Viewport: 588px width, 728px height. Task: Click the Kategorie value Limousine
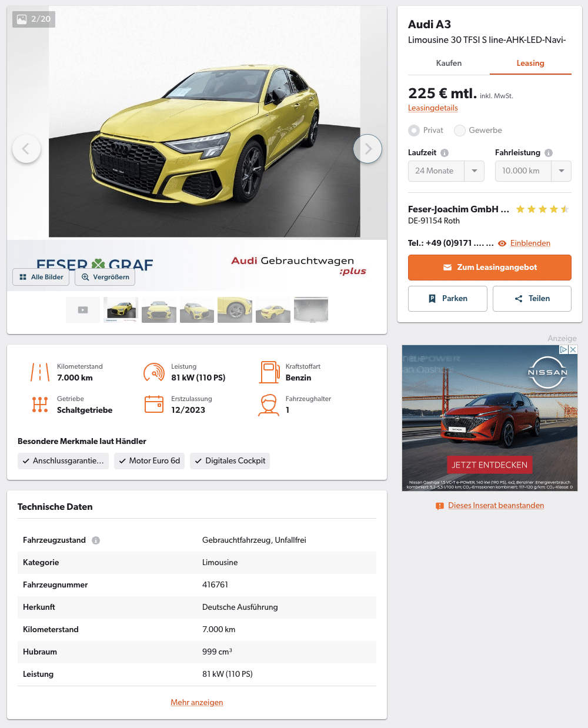point(220,563)
